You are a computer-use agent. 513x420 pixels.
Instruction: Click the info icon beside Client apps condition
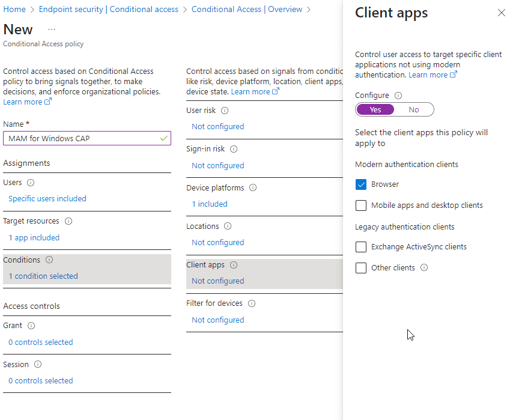[233, 264]
